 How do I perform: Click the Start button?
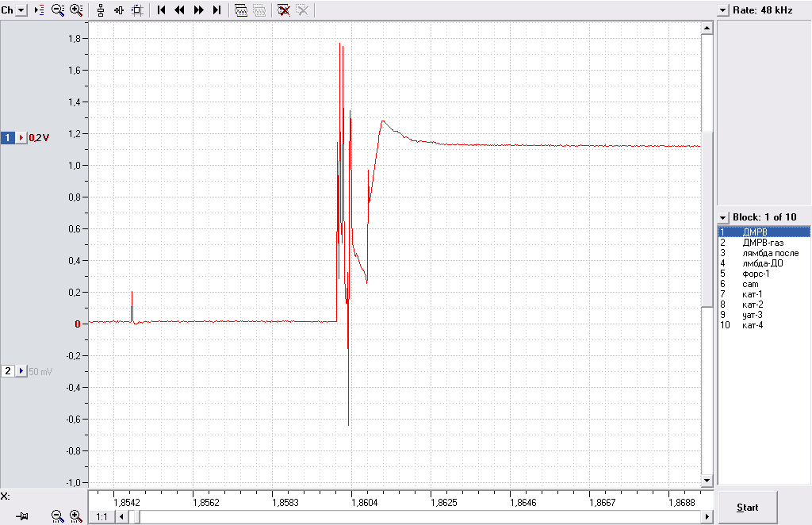[x=747, y=508]
